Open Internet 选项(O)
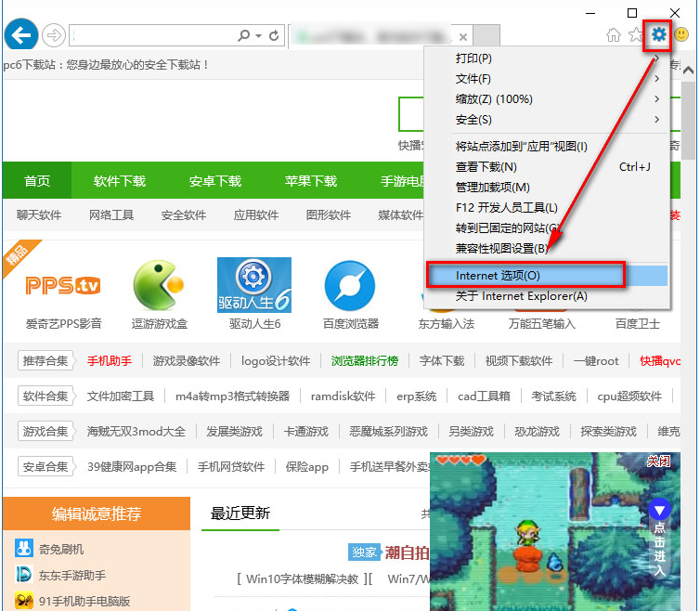 (548, 276)
